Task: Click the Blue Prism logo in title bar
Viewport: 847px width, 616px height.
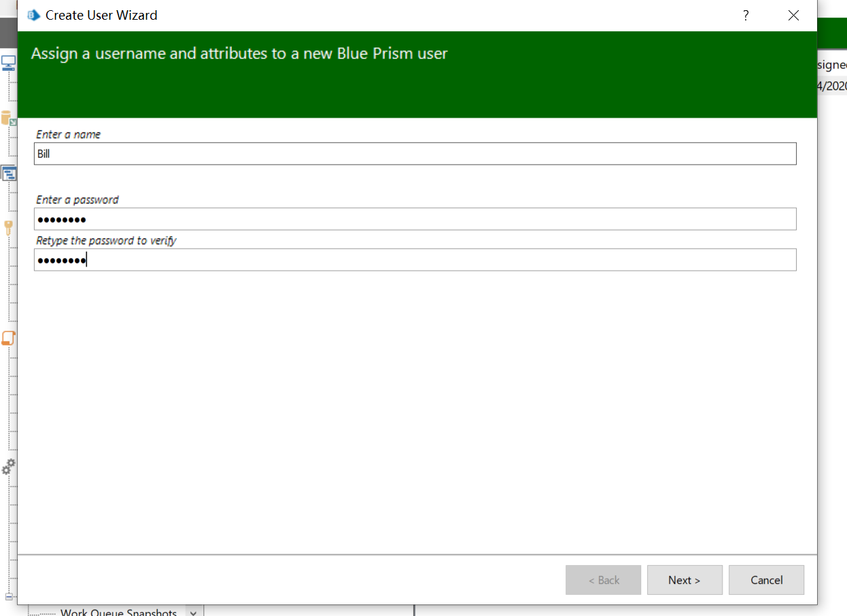Action: [x=33, y=15]
